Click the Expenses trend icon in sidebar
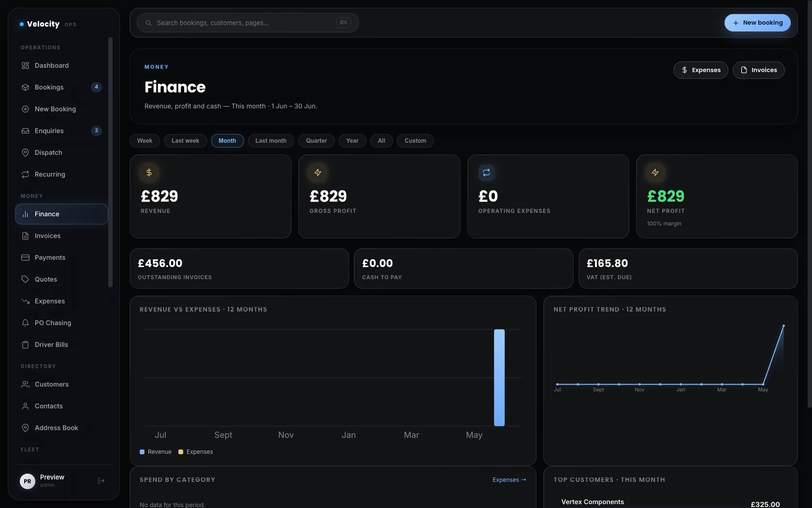 tap(25, 301)
